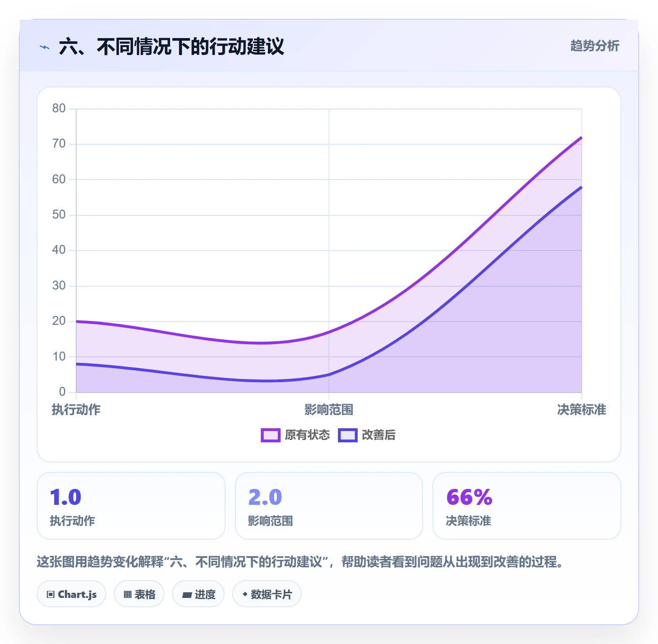The height and width of the screenshot is (644, 658).
Task: Select the 表格 tag chip
Action: coord(139,594)
